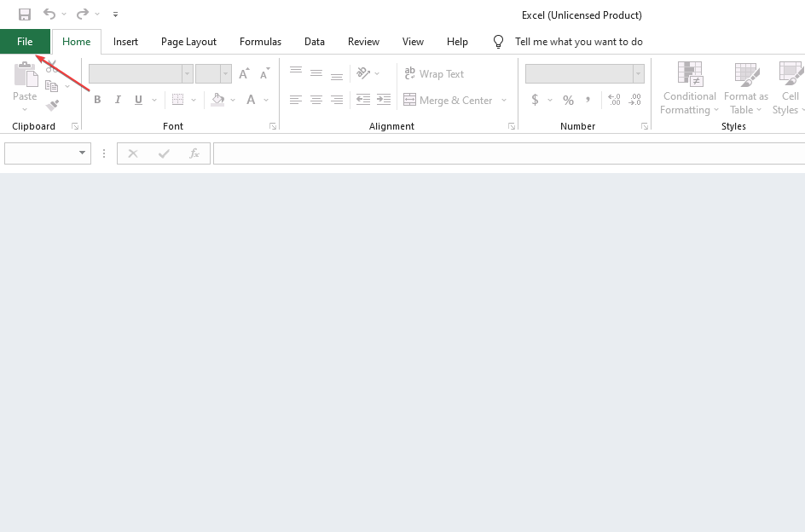Open the Fill Color dropdown arrow
Viewport: 805px width, 532px height.
(x=232, y=100)
